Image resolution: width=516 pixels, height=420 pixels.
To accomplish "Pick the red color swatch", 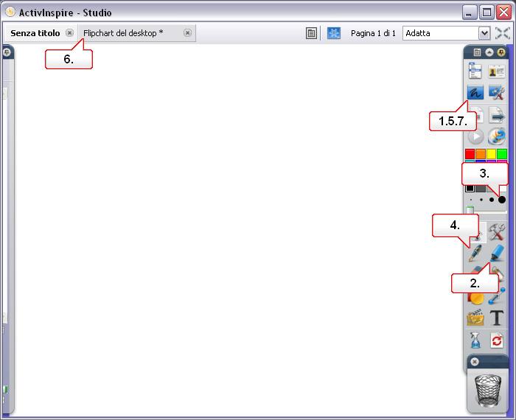I will coord(470,153).
